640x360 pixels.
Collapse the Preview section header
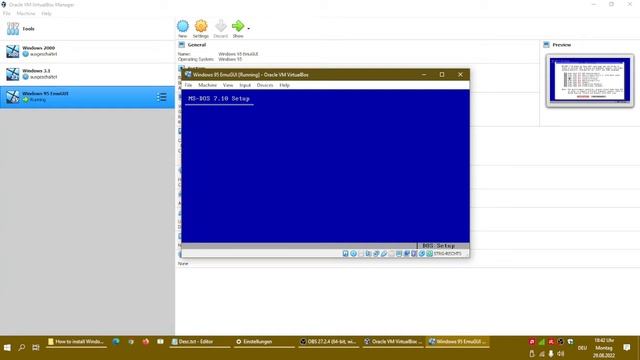[x=561, y=45]
